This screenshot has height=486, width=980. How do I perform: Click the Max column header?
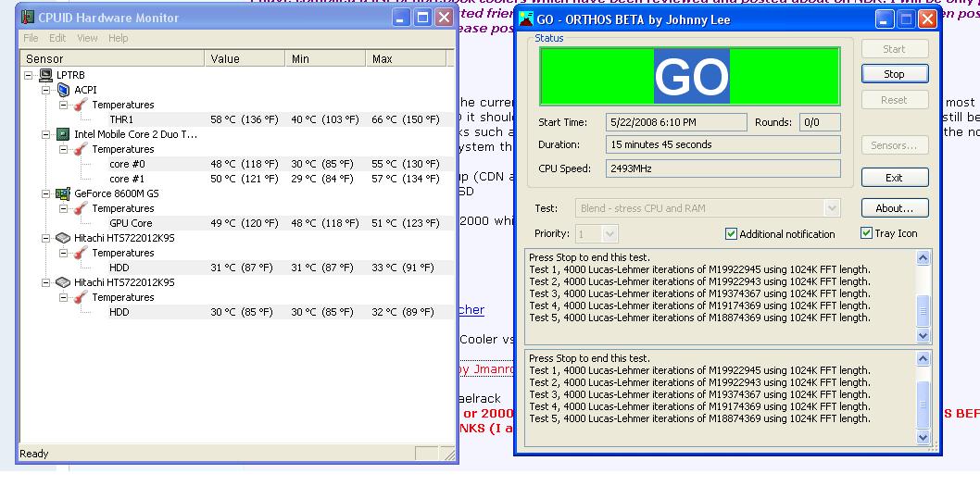click(407, 58)
